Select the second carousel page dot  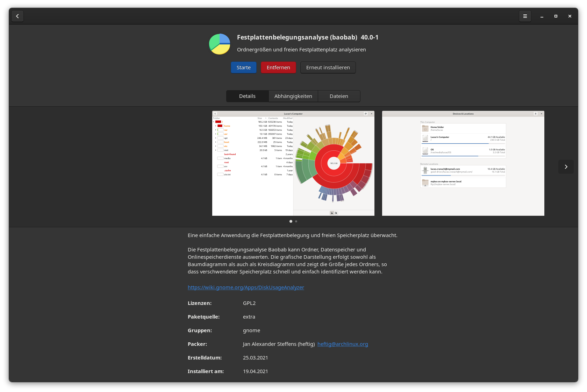click(296, 221)
